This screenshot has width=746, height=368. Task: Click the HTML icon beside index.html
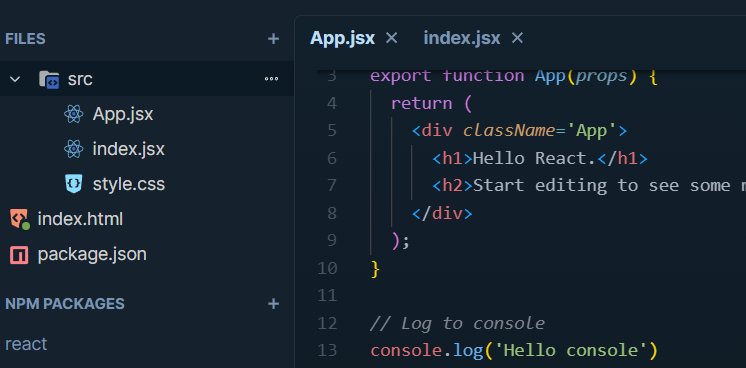coord(20,219)
